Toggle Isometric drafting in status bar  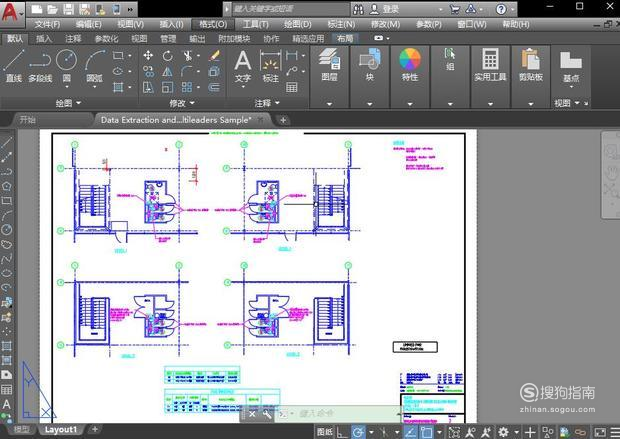384,432
